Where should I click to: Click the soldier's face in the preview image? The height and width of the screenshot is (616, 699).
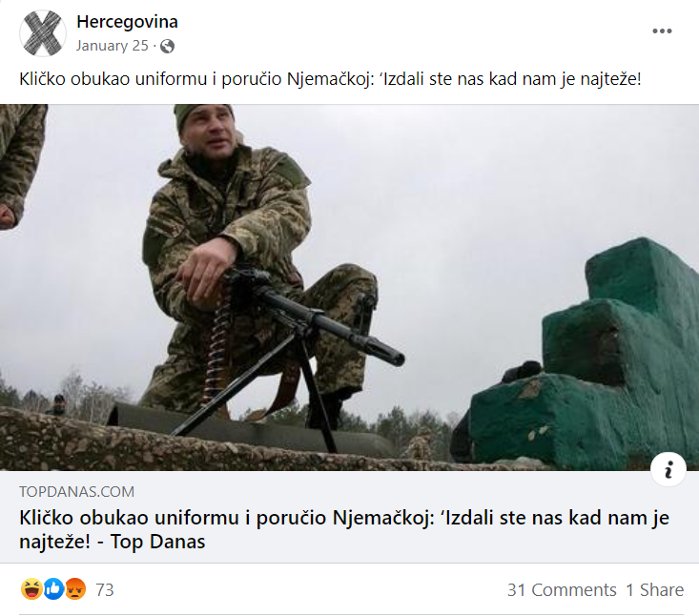(210, 132)
